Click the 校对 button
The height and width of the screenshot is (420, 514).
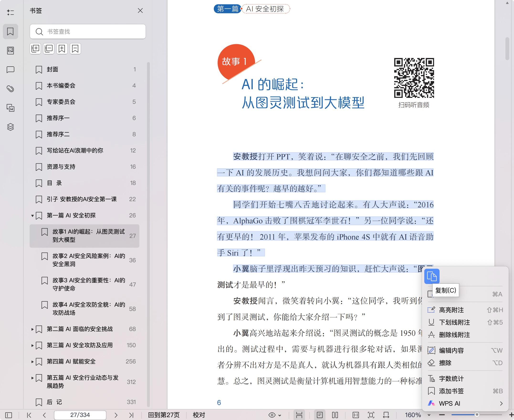point(199,415)
